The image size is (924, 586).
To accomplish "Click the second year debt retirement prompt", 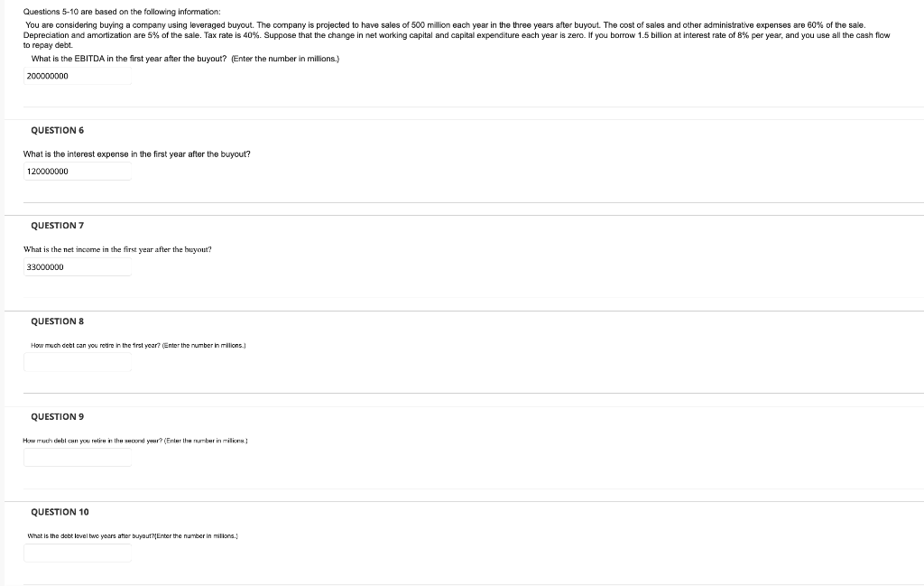I will tap(135, 440).
